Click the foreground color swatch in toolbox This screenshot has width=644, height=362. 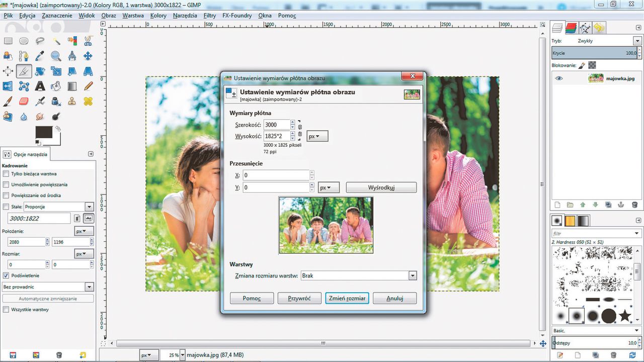pos(44,133)
